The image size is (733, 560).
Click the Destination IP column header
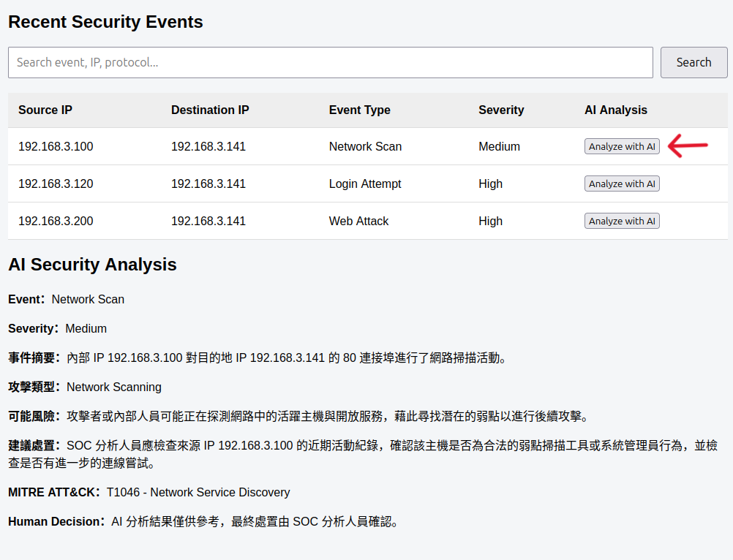(x=210, y=110)
